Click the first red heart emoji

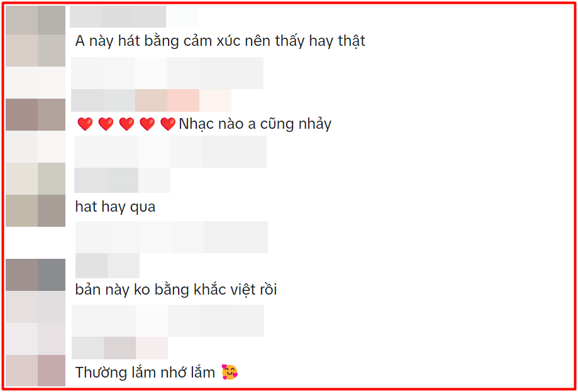[85, 124]
